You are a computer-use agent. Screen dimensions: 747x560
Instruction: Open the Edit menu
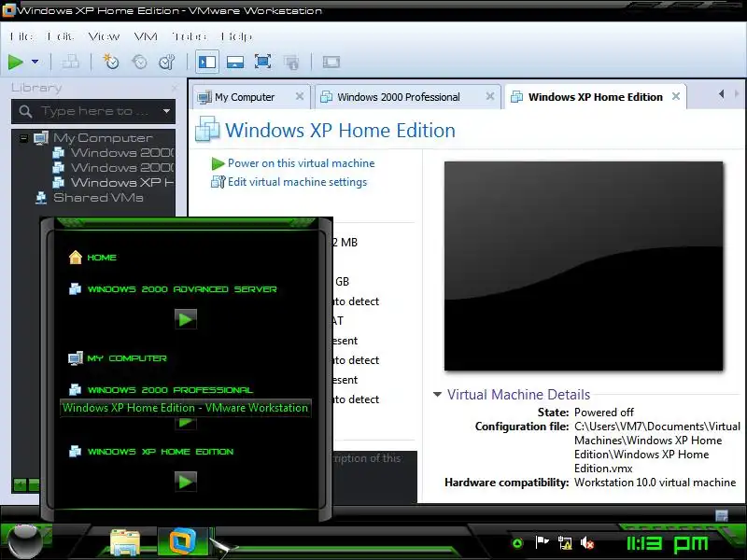click(x=60, y=36)
